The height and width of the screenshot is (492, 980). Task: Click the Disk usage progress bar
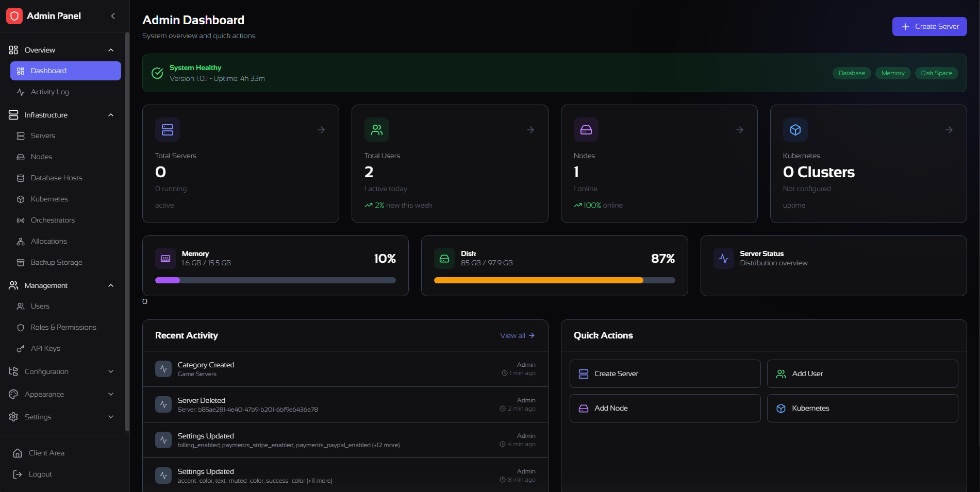(554, 280)
